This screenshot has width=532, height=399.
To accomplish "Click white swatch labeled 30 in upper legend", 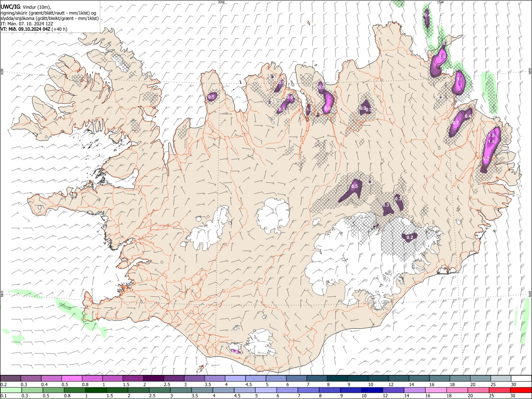I will [521, 378].
